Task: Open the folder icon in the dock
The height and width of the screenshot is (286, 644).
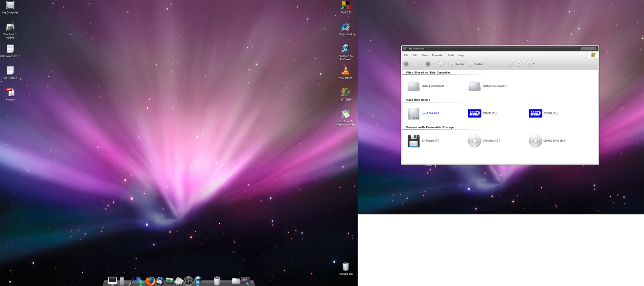Action: click(x=236, y=281)
